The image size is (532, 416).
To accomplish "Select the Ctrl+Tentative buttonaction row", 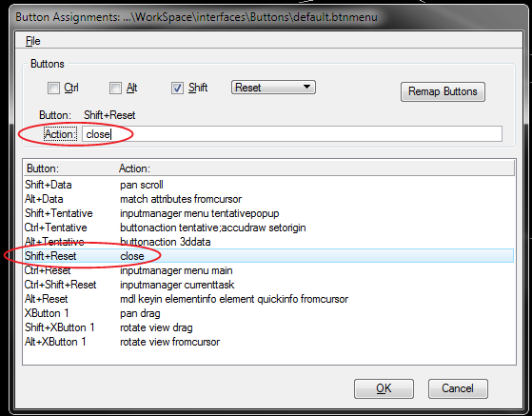I will [268, 228].
